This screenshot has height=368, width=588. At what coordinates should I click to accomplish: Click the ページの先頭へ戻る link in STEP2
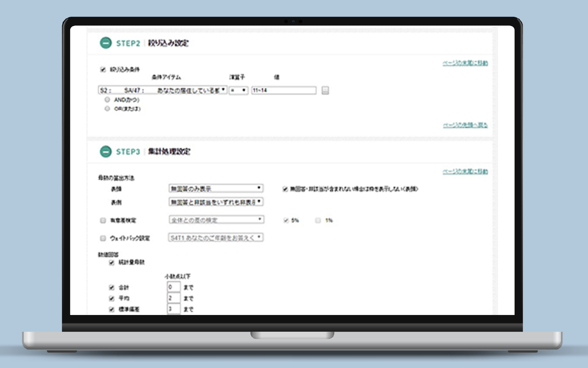(465, 125)
